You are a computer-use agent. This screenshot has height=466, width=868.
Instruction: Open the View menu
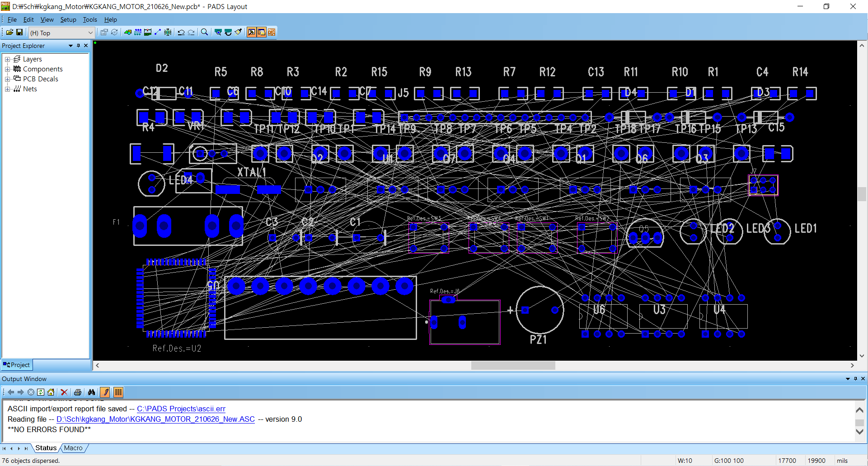[x=47, y=19]
